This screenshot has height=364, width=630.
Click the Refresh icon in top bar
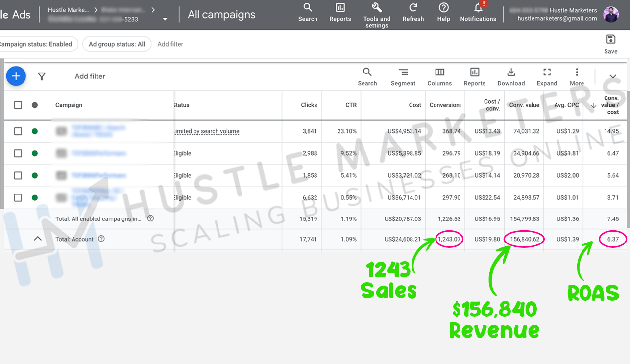[413, 8]
